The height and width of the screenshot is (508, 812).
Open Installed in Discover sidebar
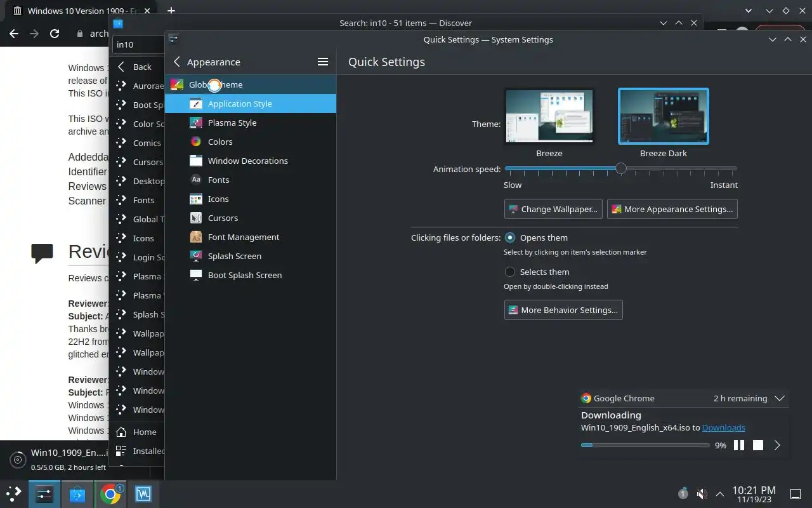point(136,451)
